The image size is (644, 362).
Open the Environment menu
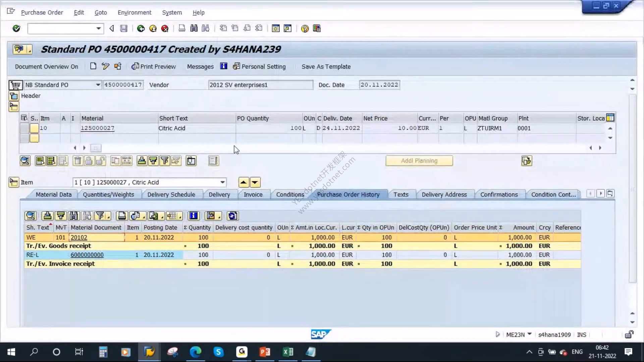click(135, 12)
